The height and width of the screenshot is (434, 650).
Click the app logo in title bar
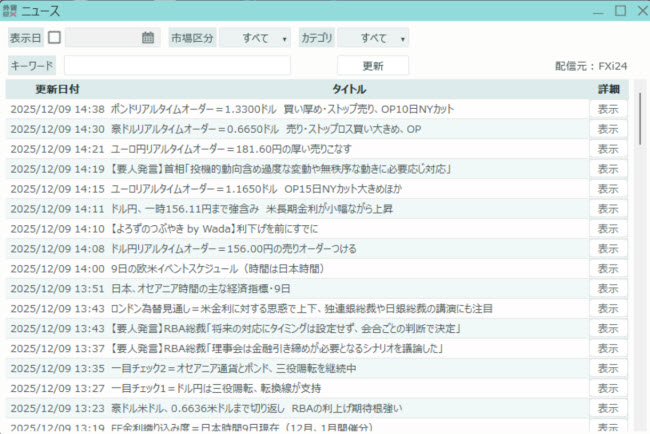click(9, 11)
